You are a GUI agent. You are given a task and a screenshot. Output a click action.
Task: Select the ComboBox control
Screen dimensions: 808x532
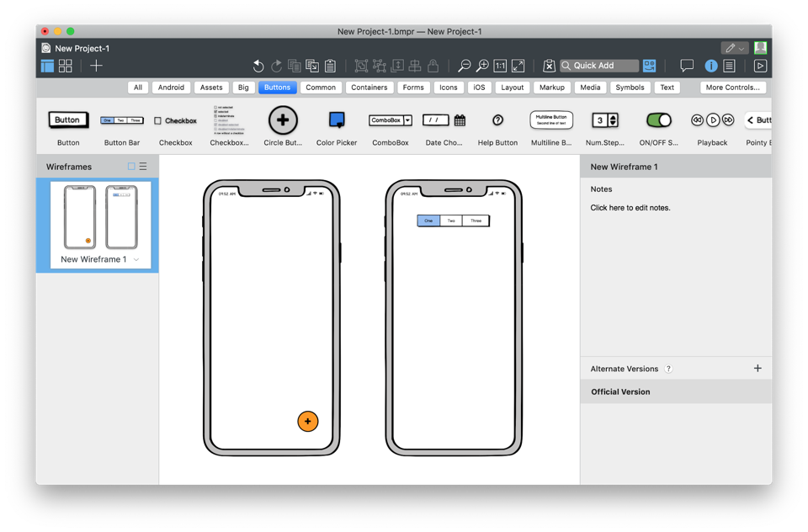coord(390,120)
